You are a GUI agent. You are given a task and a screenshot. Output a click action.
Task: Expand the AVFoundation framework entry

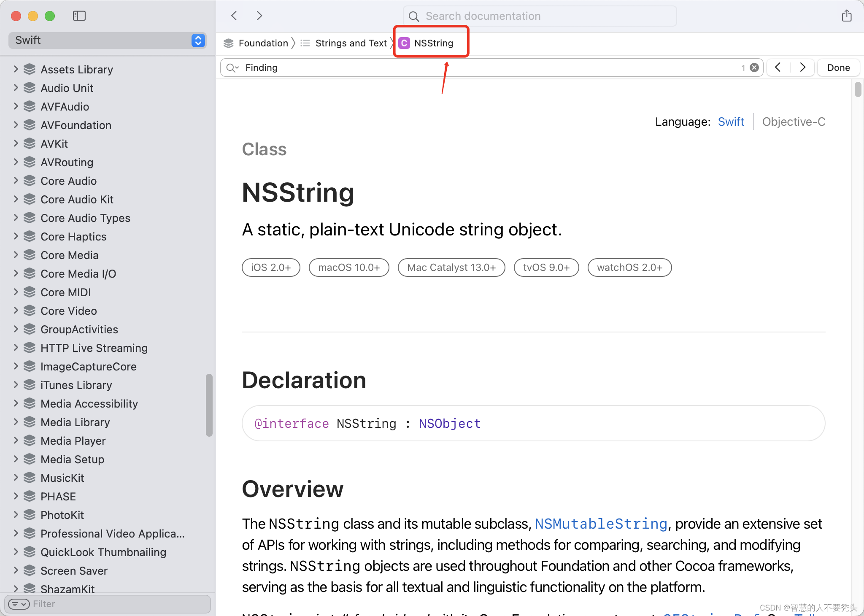[16, 125]
